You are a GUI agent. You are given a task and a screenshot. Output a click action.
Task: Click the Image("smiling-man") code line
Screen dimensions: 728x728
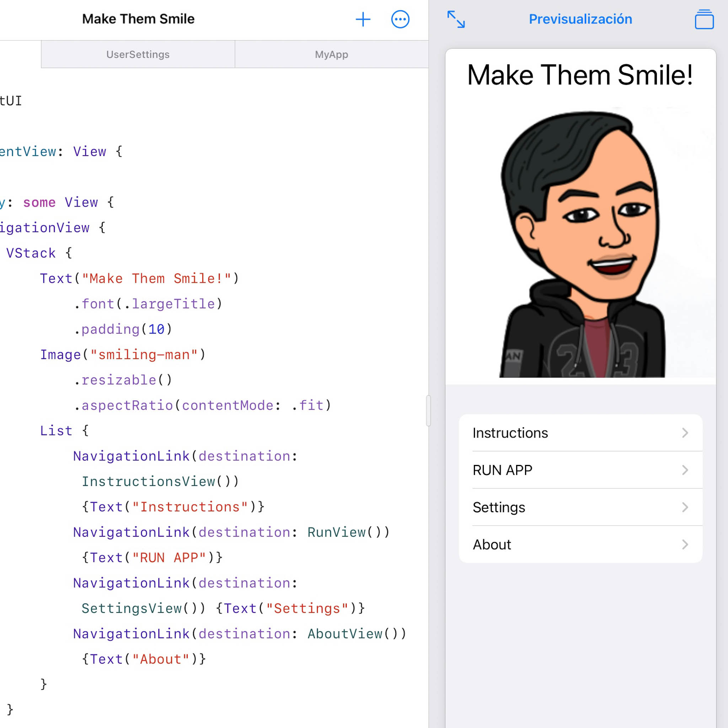tap(123, 354)
